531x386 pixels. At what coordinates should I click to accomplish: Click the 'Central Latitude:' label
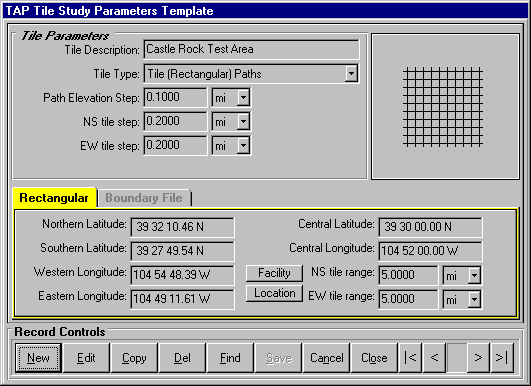point(336,224)
